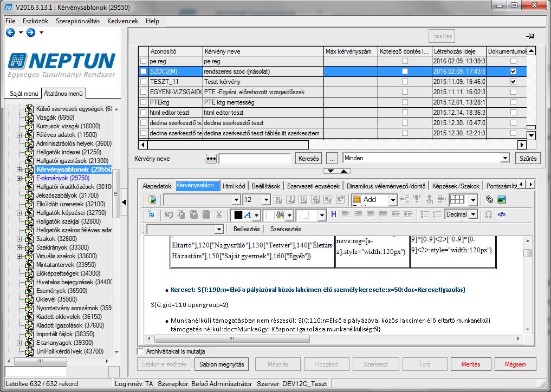The width and height of the screenshot is (551, 392).
Task: Click the paste image icon in editor toolbar
Action: [152, 199]
